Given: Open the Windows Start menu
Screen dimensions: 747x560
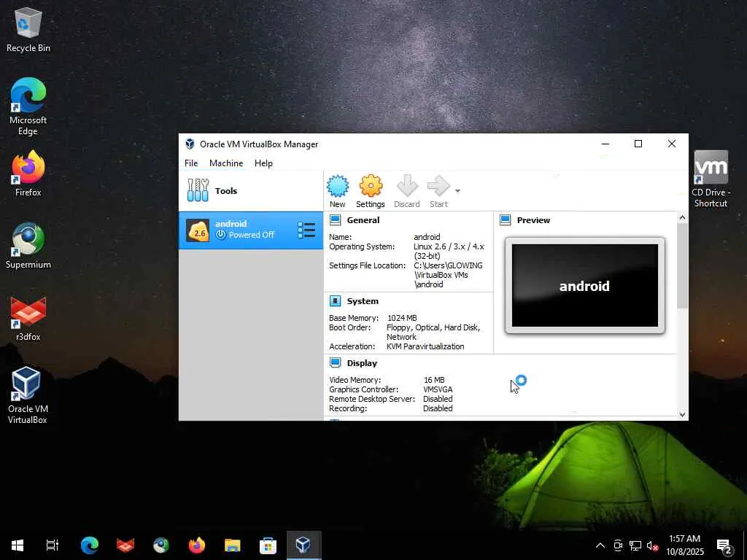Looking at the screenshot, I should tap(18, 545).
